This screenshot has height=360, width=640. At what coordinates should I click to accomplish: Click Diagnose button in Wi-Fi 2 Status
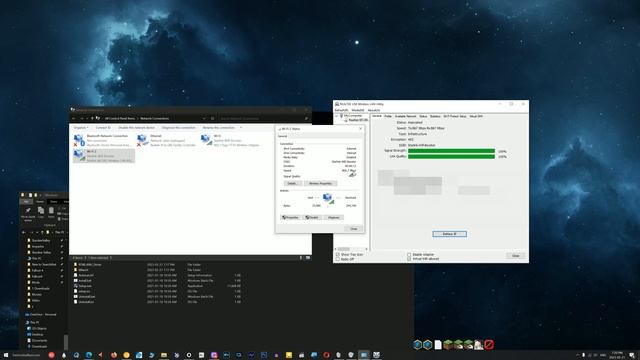tap(333, 218)
